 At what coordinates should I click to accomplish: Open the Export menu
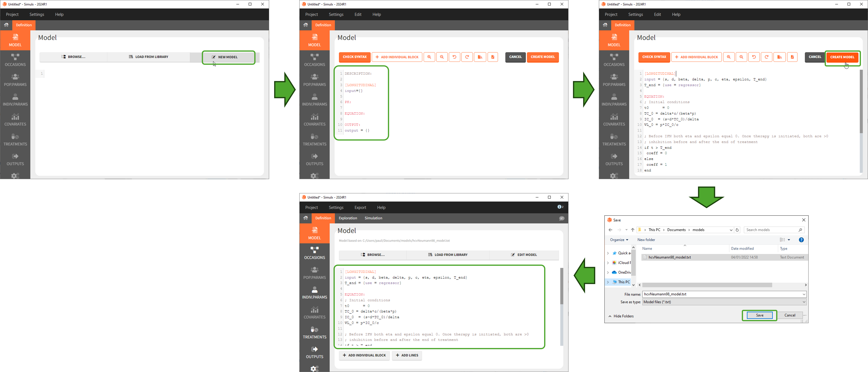coord(360,208)
